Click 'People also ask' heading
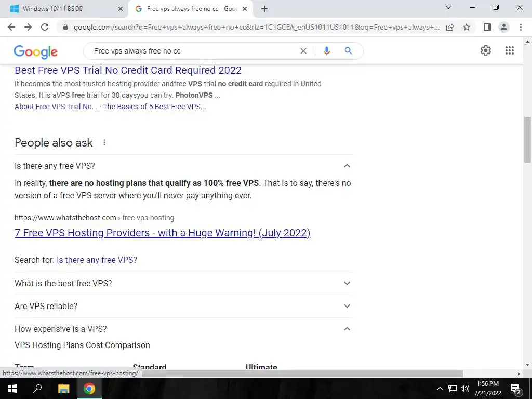 click(54, 143)
